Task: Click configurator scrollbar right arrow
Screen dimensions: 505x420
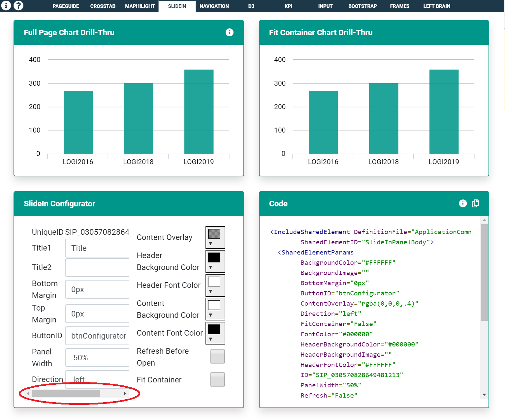Action: 125,393
